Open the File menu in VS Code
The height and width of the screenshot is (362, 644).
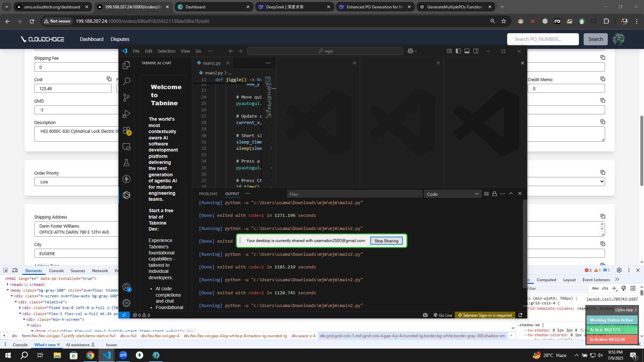tap(136, 51)
